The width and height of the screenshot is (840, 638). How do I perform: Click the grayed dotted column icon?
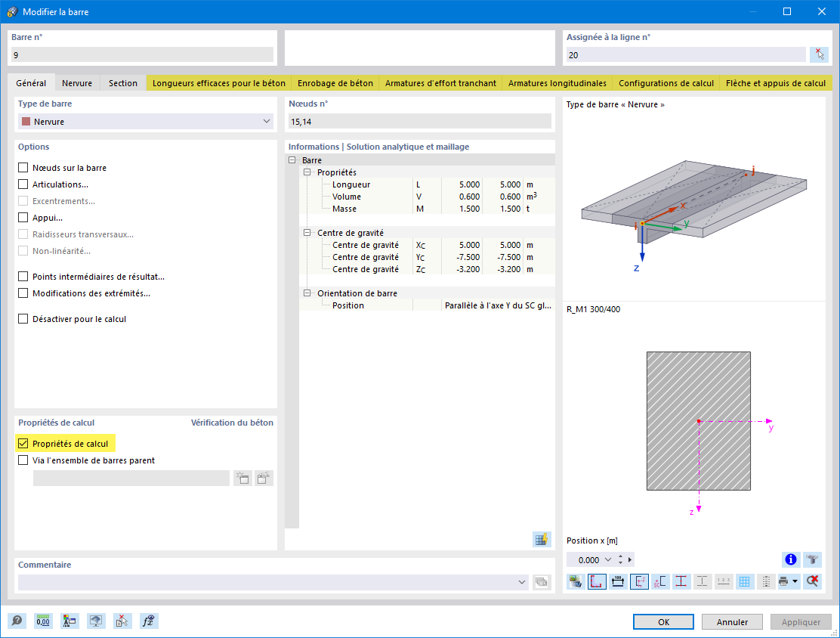click(766, 581)
